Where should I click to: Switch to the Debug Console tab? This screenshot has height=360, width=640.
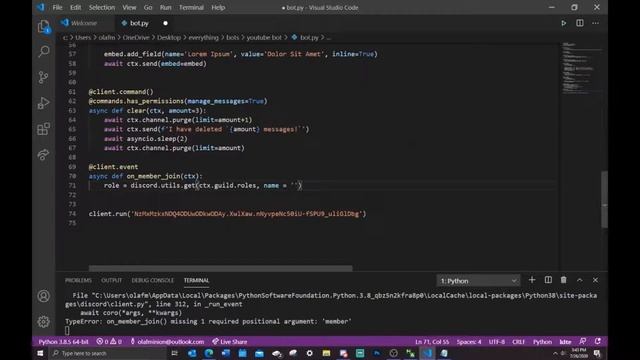click(x=152, y=280)
